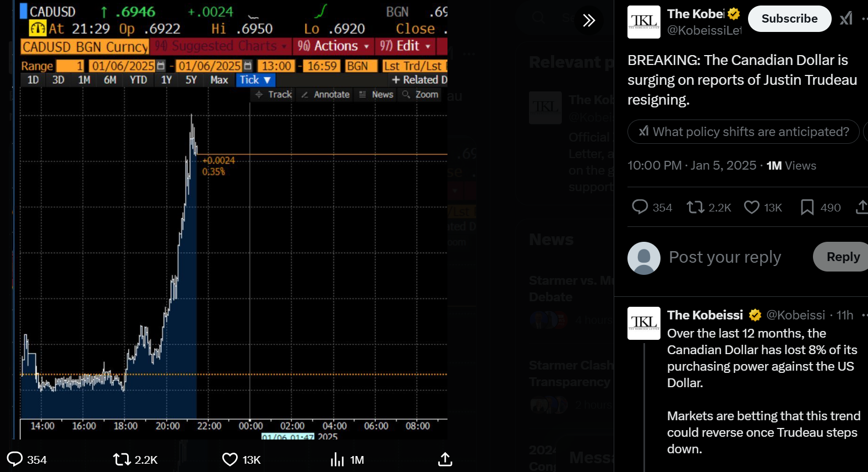Expand the Actions dropdown menu
Image resolution: width=868 pixels, height=472 pixels.
(x=334, y=46)
